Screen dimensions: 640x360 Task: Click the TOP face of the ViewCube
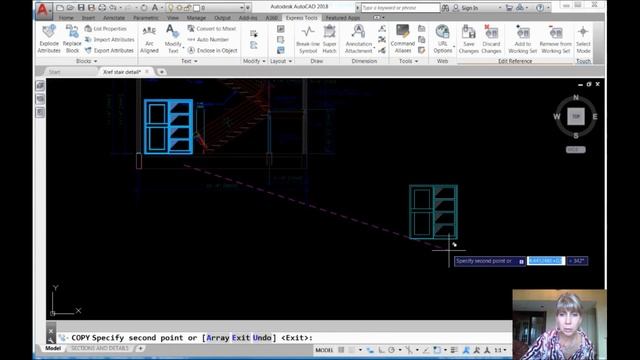click(576, 116)
